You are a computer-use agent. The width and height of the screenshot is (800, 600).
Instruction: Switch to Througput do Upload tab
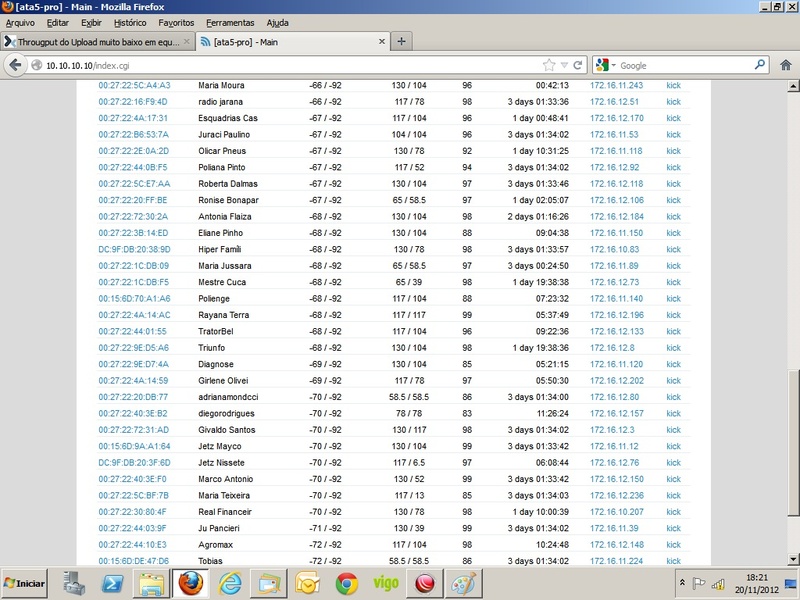[97, 42]
